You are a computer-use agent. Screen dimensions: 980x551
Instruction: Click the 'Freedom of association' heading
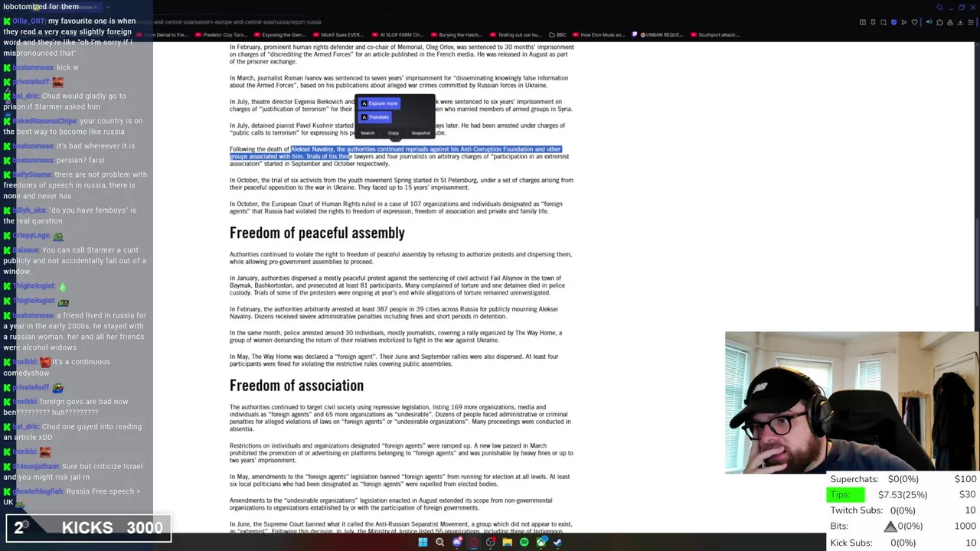pyautogui.click(x=296, y=386)
